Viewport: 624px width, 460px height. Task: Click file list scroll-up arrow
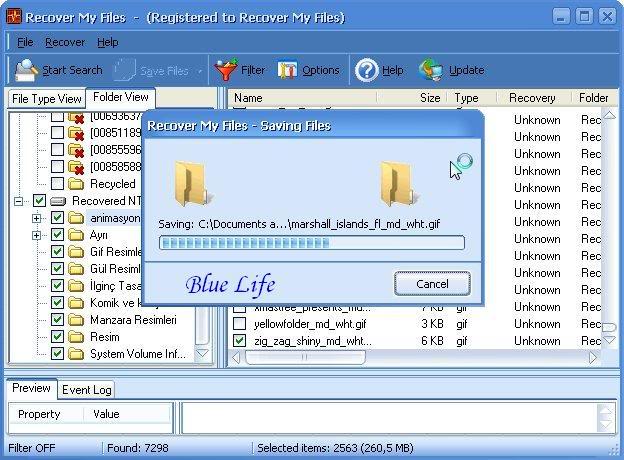point(609,116)
